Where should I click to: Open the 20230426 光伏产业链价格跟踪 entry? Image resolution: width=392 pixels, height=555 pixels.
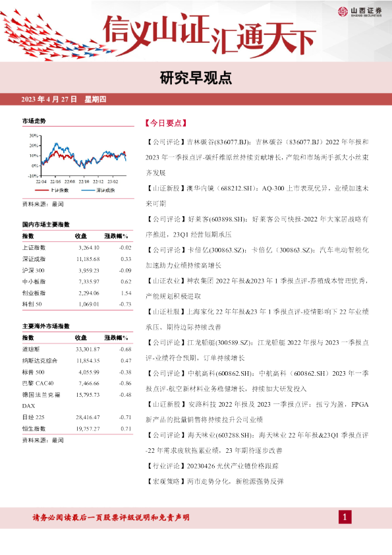[x=212, y=466]
